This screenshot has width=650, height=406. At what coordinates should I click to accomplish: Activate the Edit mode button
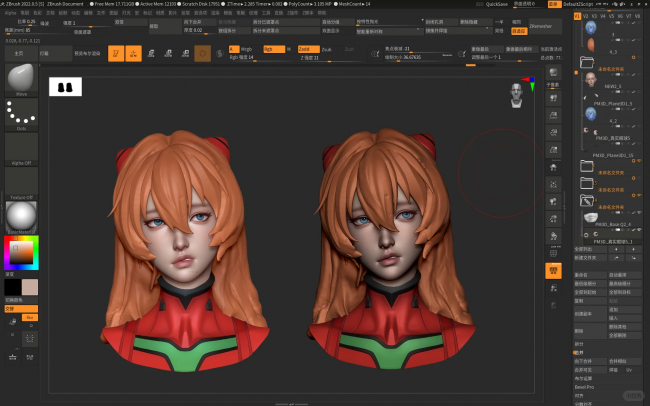tap(116, 53)
